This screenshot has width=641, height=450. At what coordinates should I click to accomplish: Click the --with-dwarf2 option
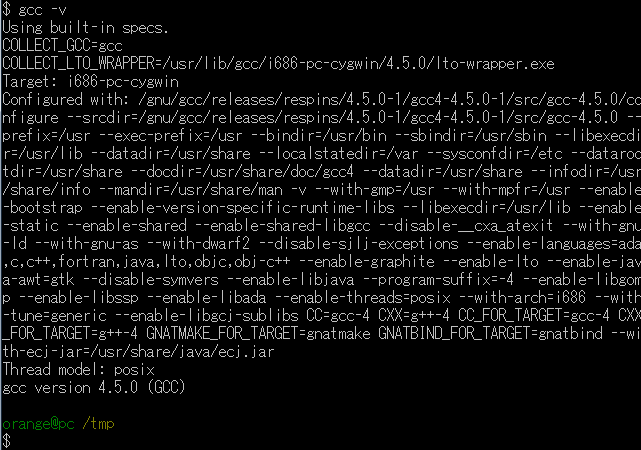point(198,244)
